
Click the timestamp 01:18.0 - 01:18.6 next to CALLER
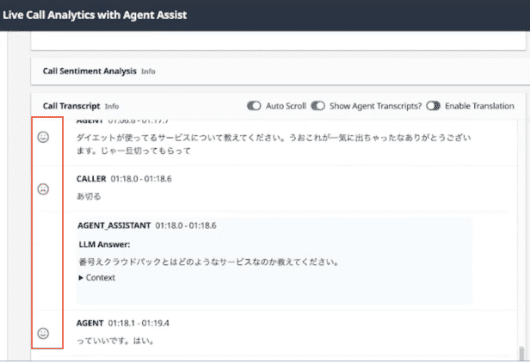(141, 179)
